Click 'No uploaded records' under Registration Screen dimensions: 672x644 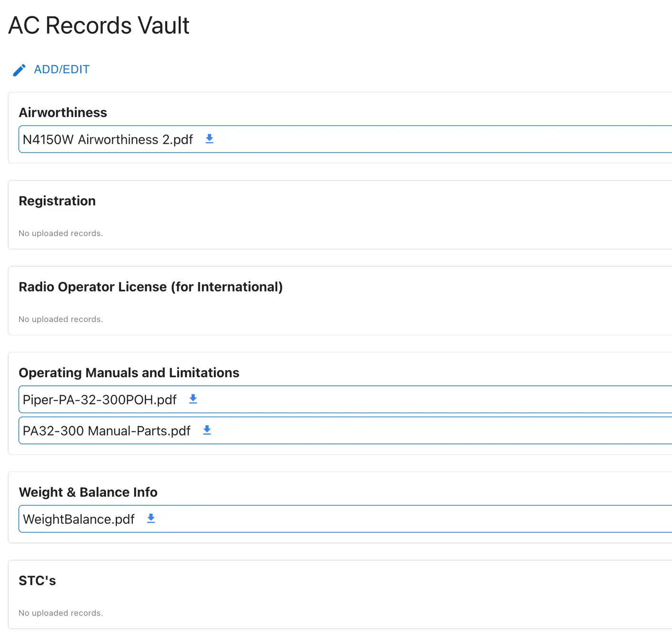60,233
